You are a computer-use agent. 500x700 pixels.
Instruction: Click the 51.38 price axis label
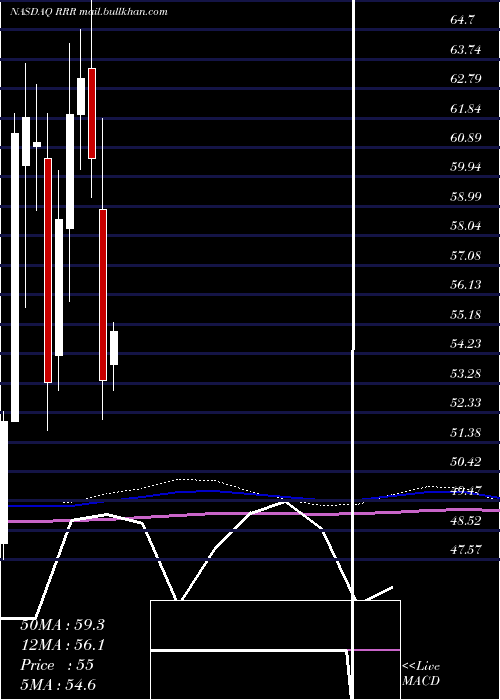point(466,432)
